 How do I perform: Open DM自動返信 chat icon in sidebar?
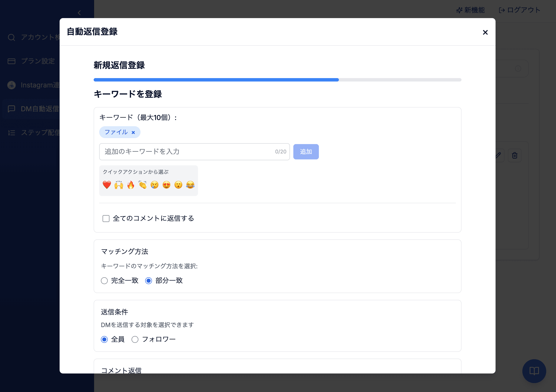click(11, 109)
